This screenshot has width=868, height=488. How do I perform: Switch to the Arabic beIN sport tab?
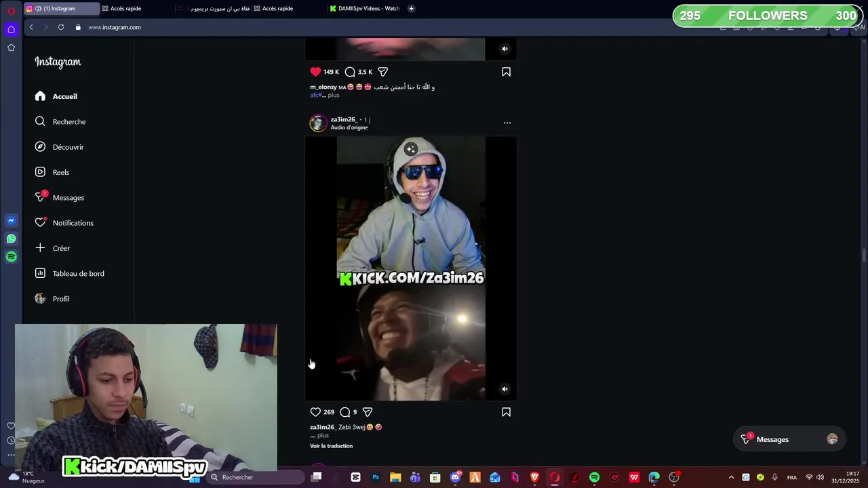pos(214,9)
